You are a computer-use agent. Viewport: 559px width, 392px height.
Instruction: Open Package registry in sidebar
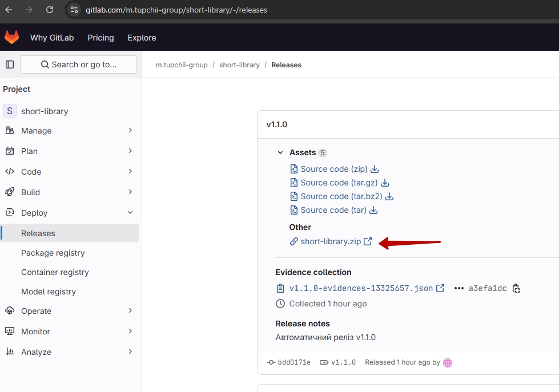click(53, 253)
